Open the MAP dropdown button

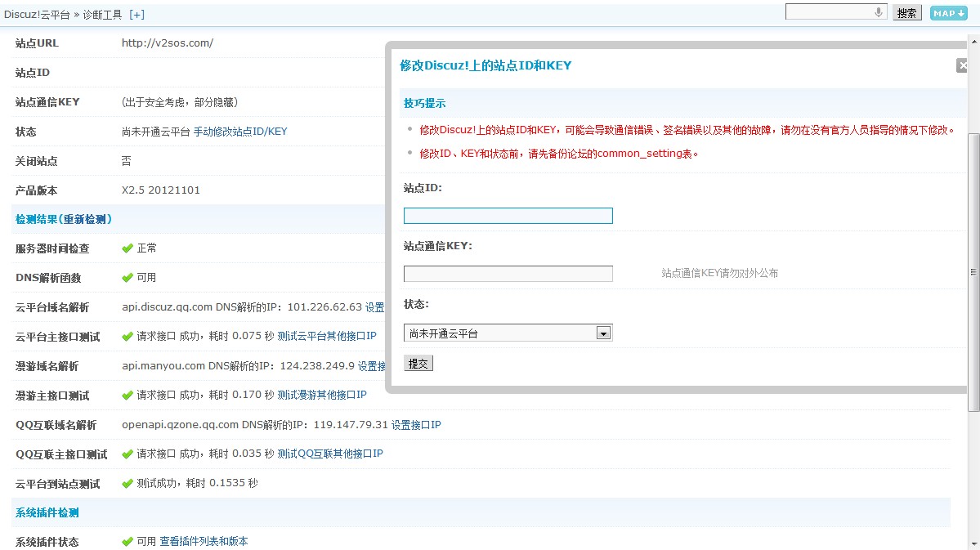pyautogui.click(x=949, y=13)
